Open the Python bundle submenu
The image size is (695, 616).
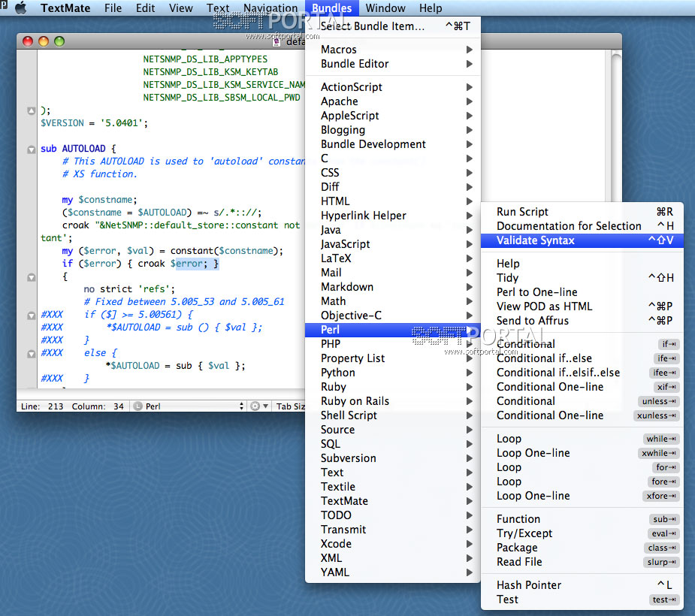pyautogui.click(x=393, y=373)
